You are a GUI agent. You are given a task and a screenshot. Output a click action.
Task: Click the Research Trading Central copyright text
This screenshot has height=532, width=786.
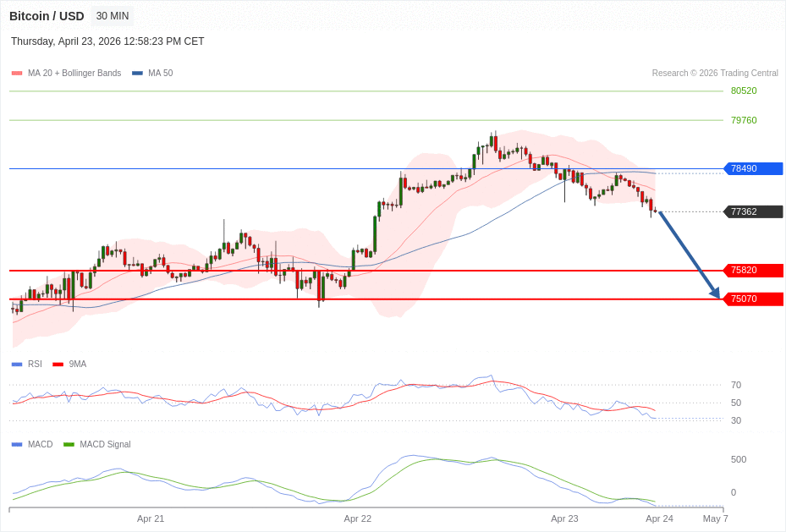[715, 74]
